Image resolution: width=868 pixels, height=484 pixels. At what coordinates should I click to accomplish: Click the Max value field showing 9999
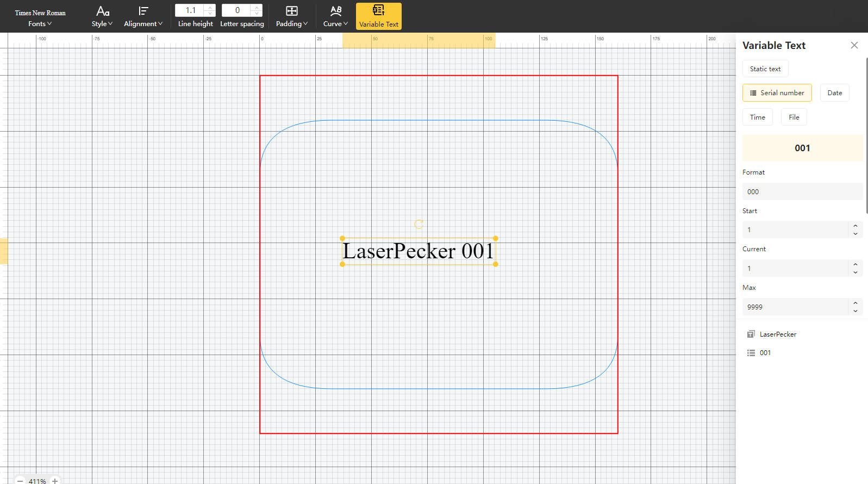pos(795,307)
